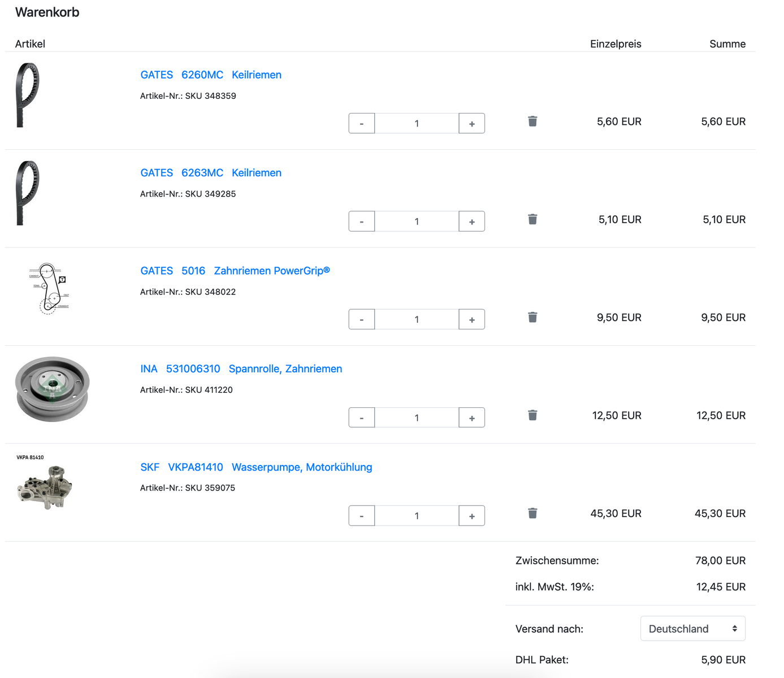Viewport: 784px width, 678px height.
Task: Delete the GATES 6260MC Keilriemen item
Action: click(x=532, y=121)
